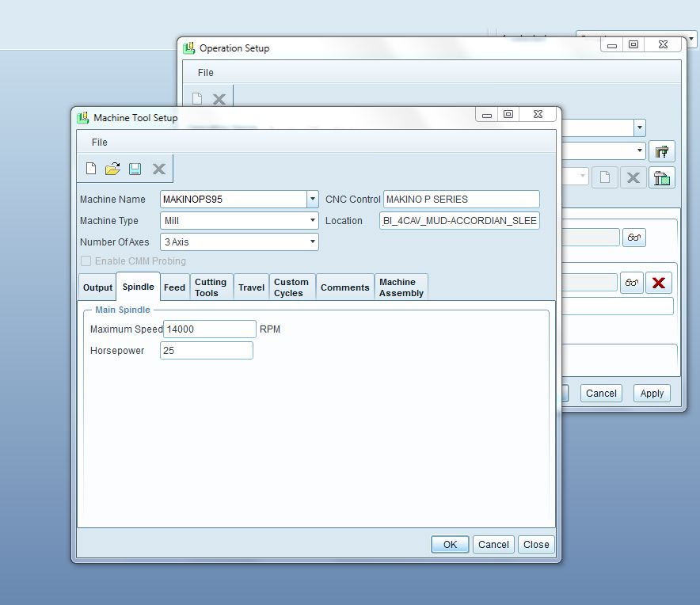Minimize the Operation Setup window
This screenshot has width=700, height=605.
612,45
